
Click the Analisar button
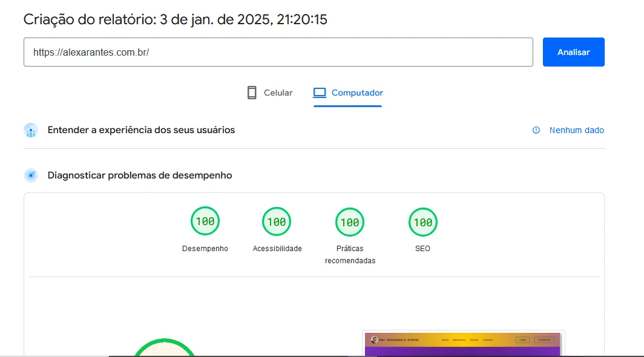(573, 52)
